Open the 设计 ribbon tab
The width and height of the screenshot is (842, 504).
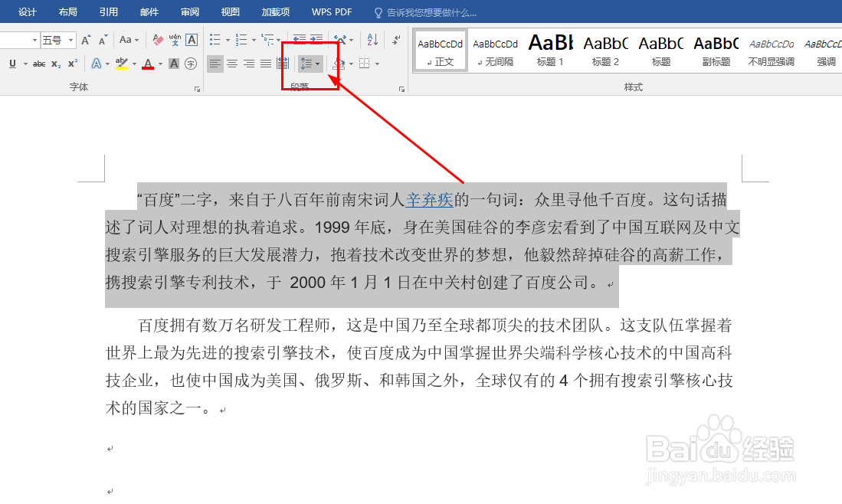point(27,11)
